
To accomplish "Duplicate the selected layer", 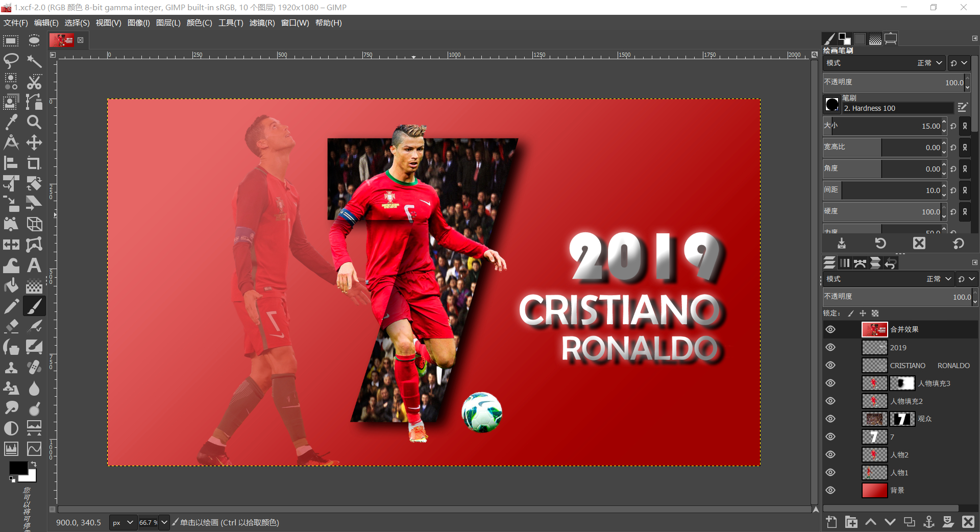I will [x=910, y=522].
